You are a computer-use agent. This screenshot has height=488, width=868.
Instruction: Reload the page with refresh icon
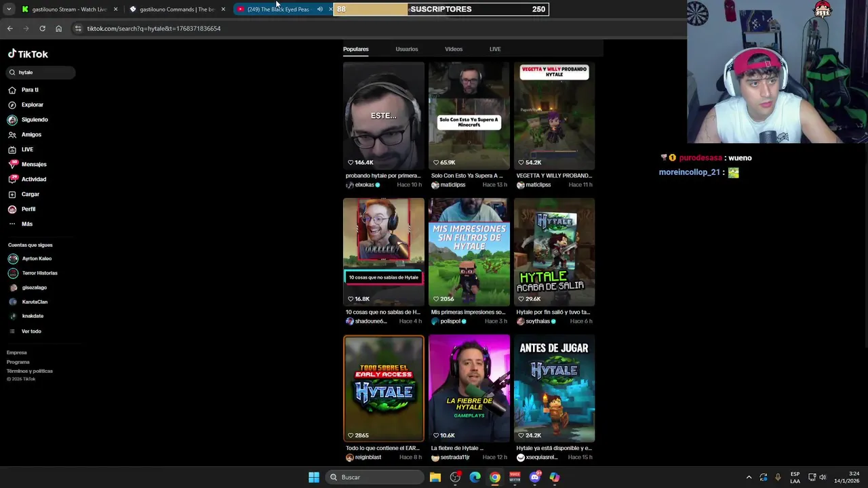point(42,28)
